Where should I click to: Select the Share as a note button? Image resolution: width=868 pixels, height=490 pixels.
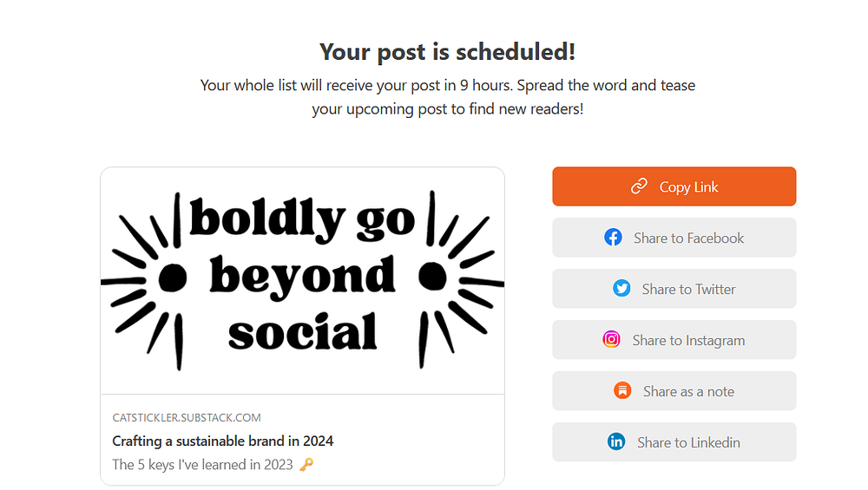[674, 391]
